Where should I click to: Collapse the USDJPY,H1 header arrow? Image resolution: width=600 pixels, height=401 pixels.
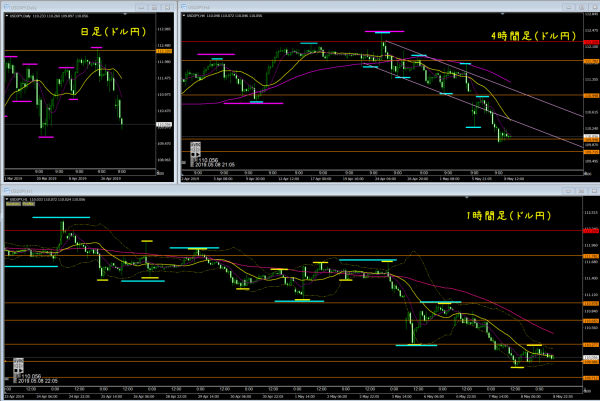point(7,199)
